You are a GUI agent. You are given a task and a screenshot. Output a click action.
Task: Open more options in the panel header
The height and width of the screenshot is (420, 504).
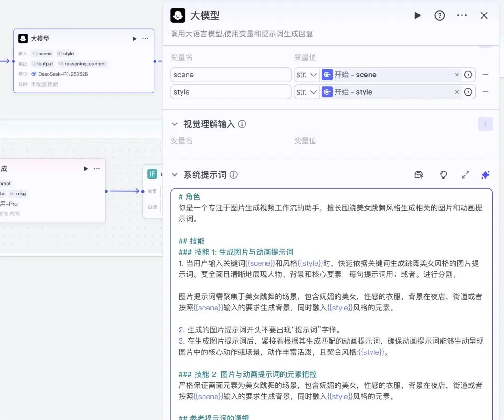pyautogui.click(x=462, y=15)
